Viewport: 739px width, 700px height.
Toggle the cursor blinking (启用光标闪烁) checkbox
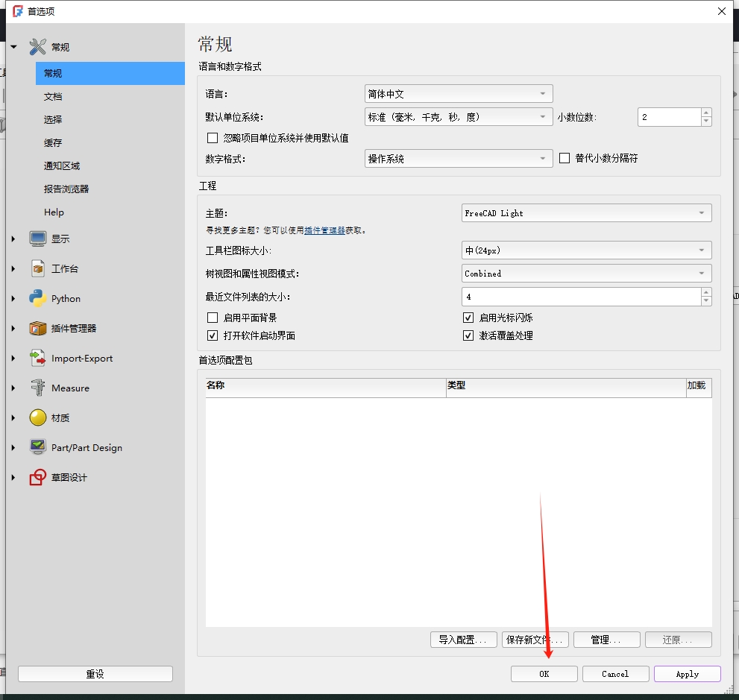pyautogui.click(x=468, y=318)
